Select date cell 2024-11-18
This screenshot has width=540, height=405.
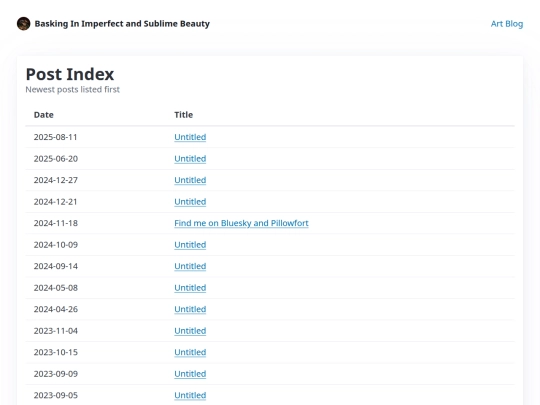(56, 223)
